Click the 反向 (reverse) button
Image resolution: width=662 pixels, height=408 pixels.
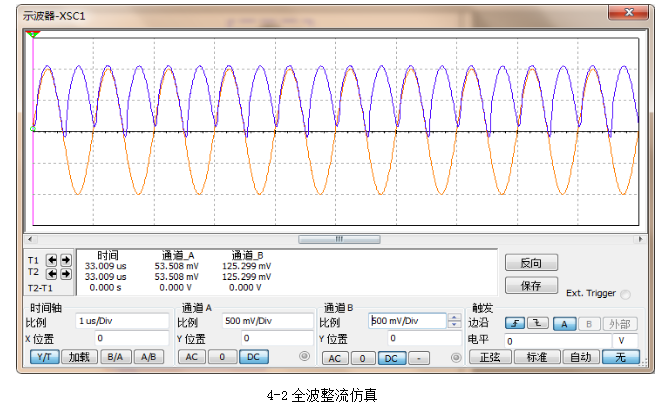click(x=531, y=263)
